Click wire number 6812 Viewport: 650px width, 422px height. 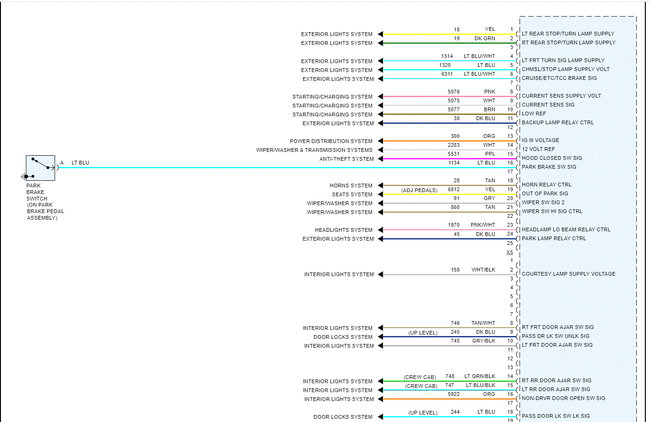(x=454, y=189)
